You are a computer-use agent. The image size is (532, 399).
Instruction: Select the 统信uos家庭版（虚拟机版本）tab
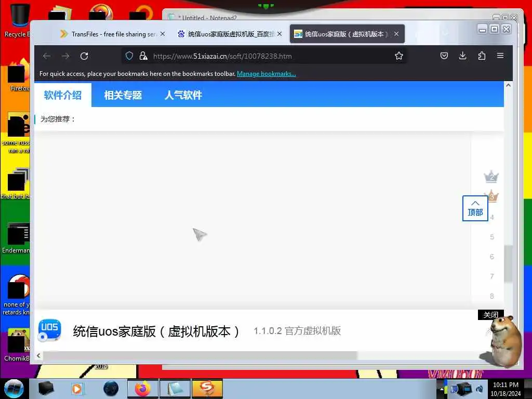coord(347,34)
